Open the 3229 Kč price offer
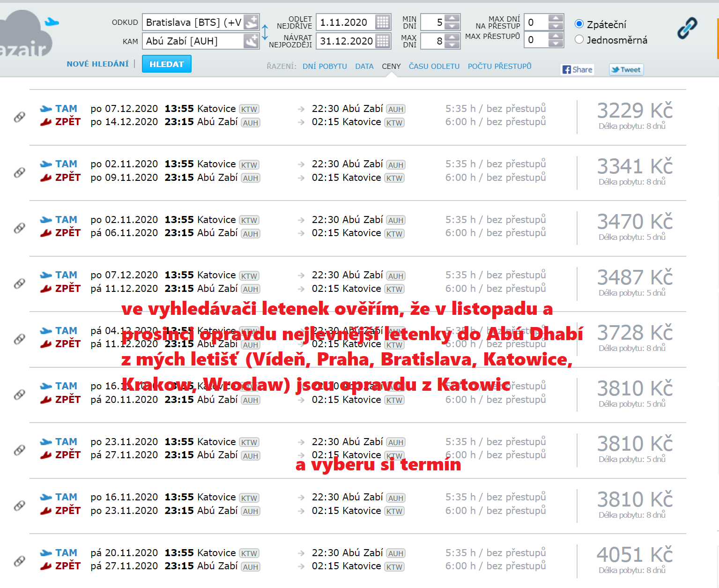The height and width of the screenshot is (588, 719). point(635,111)
